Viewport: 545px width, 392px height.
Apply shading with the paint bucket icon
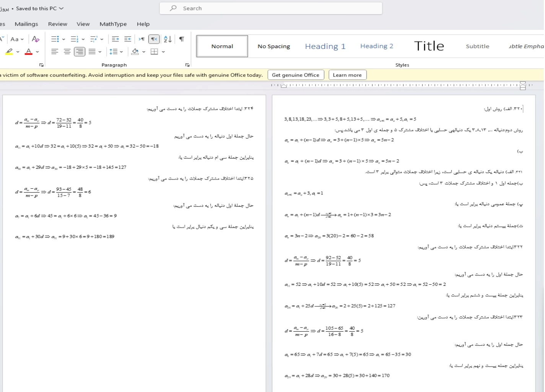pyautogui.click(x=135, y=52)
